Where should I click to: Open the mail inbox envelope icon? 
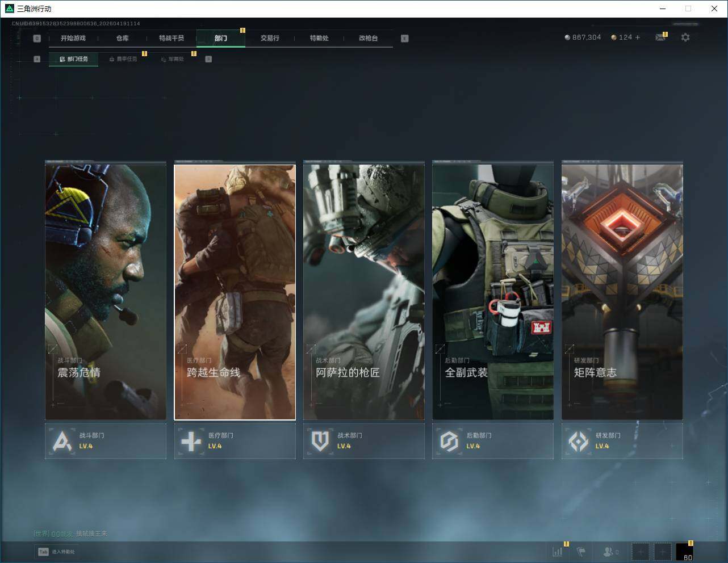click(x=660, y=37)
